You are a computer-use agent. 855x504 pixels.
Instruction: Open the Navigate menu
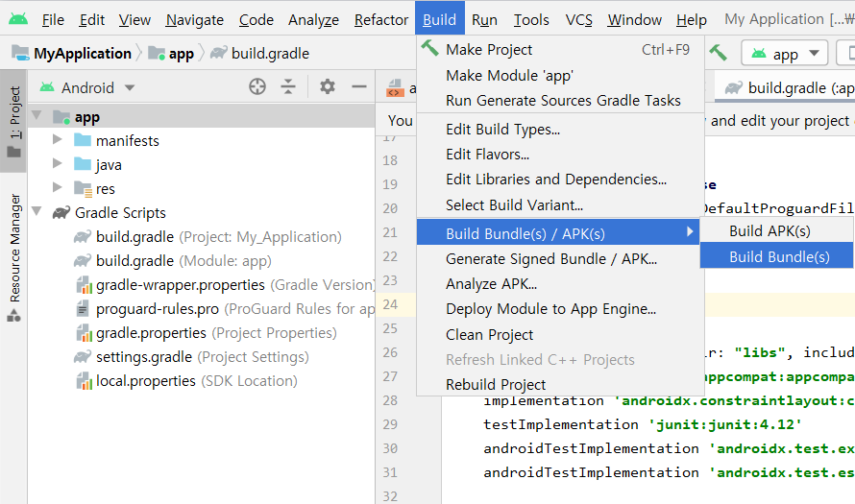coord(195,20)
